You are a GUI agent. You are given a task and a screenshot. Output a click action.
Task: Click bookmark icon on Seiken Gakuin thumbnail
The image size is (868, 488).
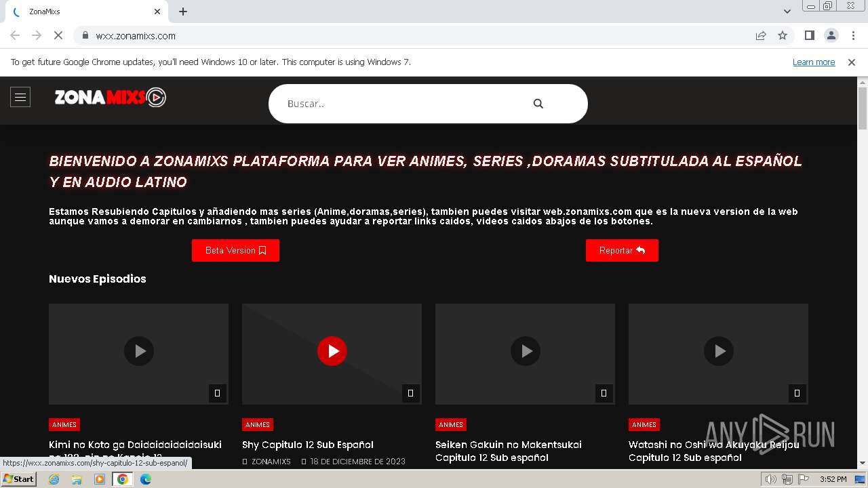[604, 393]
